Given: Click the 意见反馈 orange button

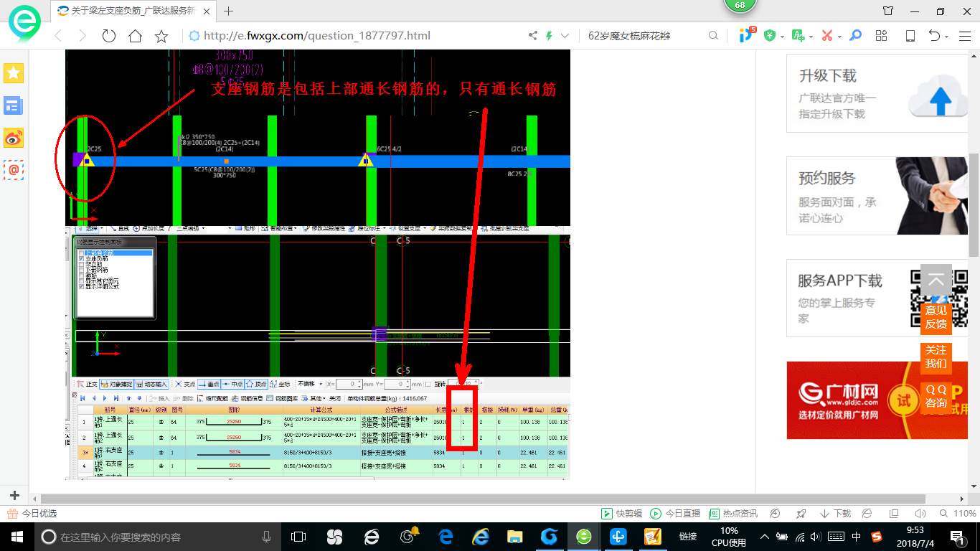Looking at the screenshot, I should [x=936, y=318].
